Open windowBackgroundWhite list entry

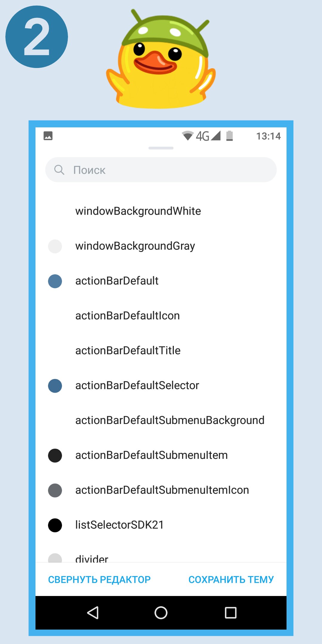pyautogui.click(x=161, y=211)
